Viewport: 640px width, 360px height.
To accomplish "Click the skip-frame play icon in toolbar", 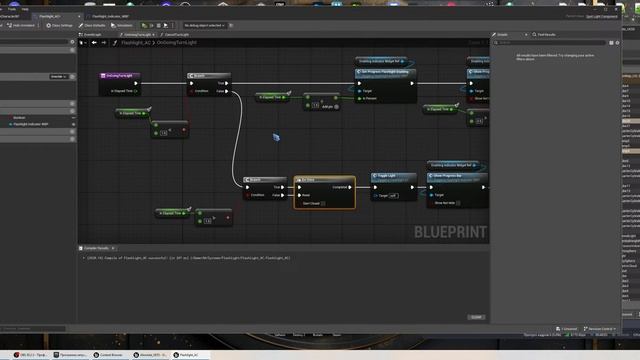I will point(151,25).
